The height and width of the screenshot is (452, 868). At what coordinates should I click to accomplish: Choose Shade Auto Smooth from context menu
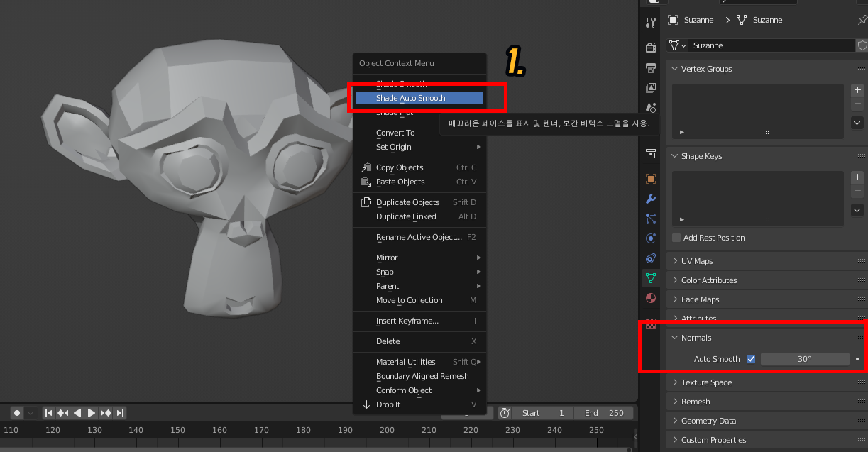pos(419,98)
